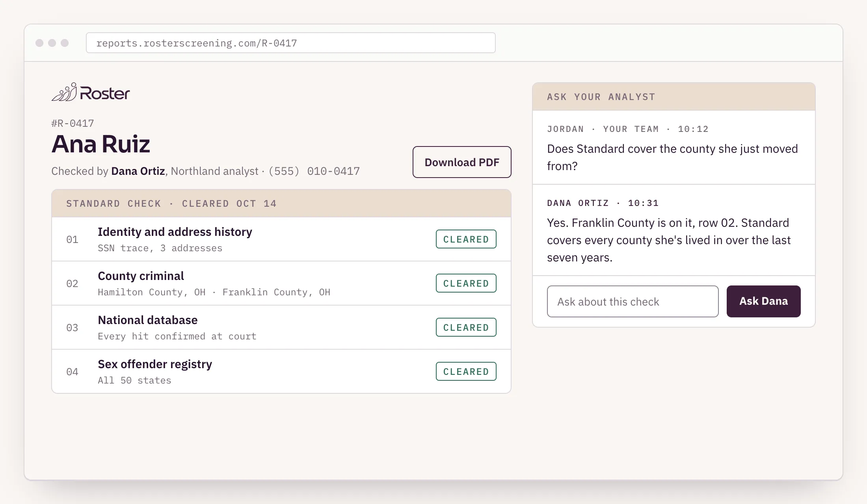Viewport: 867px width, 504px height.
Task: Click Jordan's message about the county
Action: [x=672, y=157]
